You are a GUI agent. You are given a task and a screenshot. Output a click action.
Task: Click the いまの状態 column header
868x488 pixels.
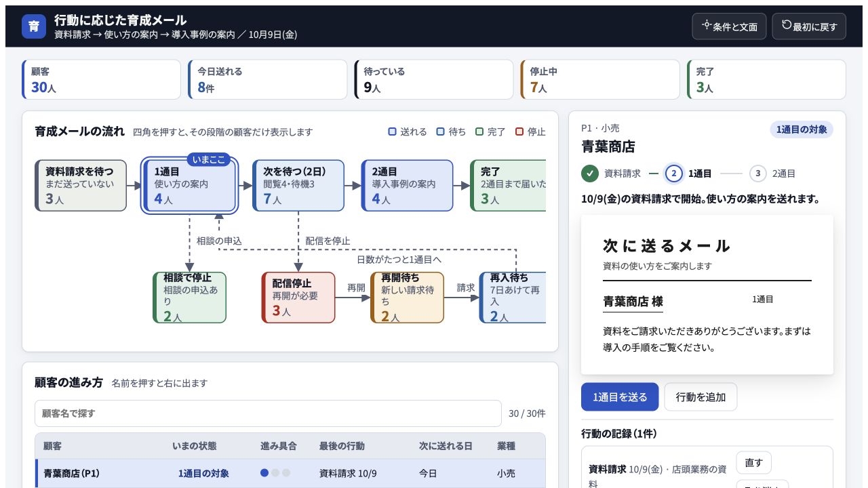(195, 446)
